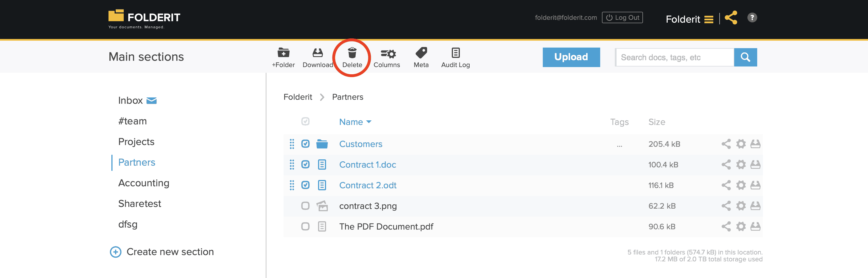
Task: Download Contract 1.doc via row icon
Action: click(755, 165)
